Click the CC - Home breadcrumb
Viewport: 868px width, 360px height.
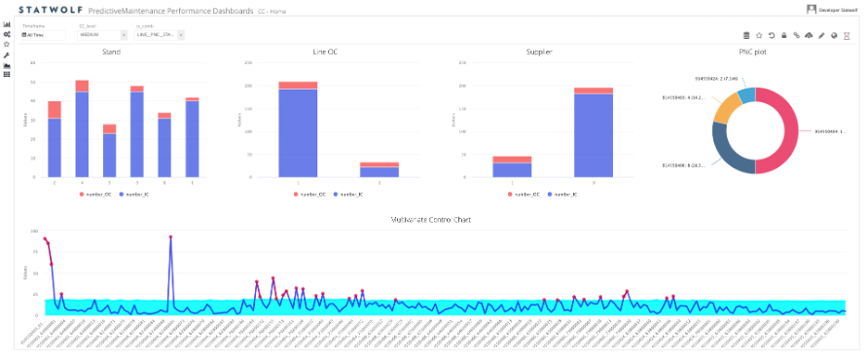pos(271,11)
